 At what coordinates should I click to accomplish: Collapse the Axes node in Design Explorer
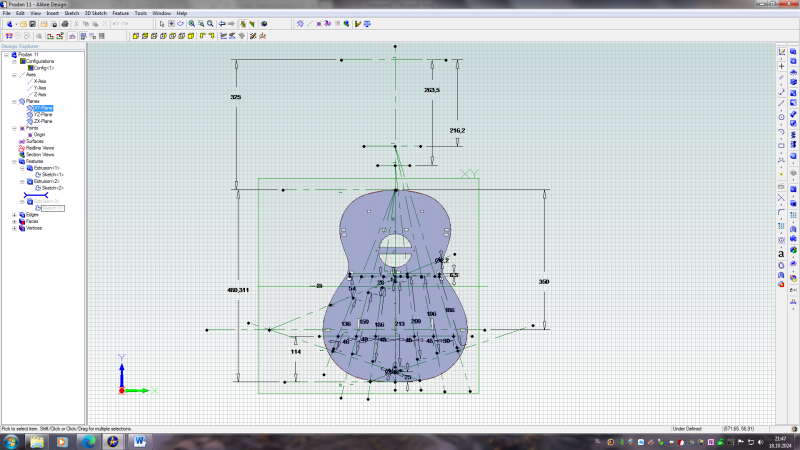coord(14,74)
